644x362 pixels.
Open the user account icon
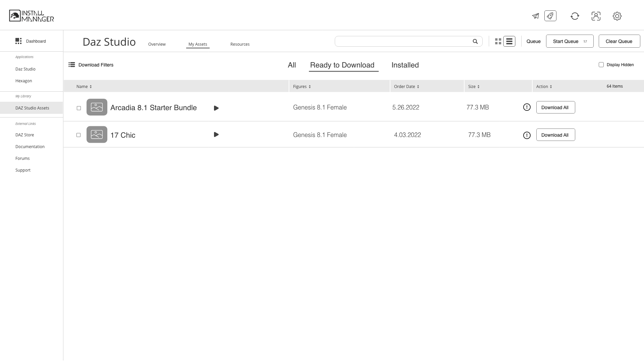tap(596, 16)
